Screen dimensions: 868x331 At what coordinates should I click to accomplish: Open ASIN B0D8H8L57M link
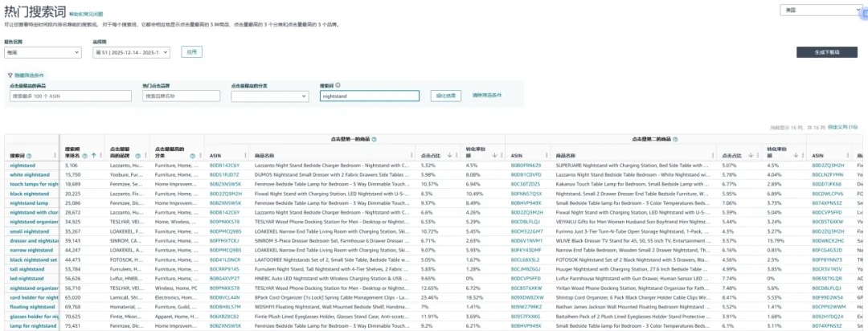(225, 307)
